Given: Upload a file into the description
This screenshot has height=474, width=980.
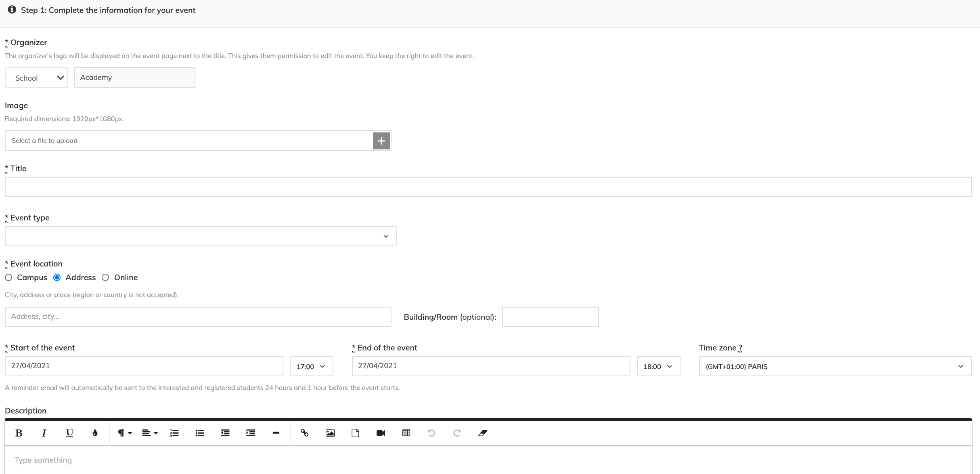Looking at the screenshot, I should (356, 433).
